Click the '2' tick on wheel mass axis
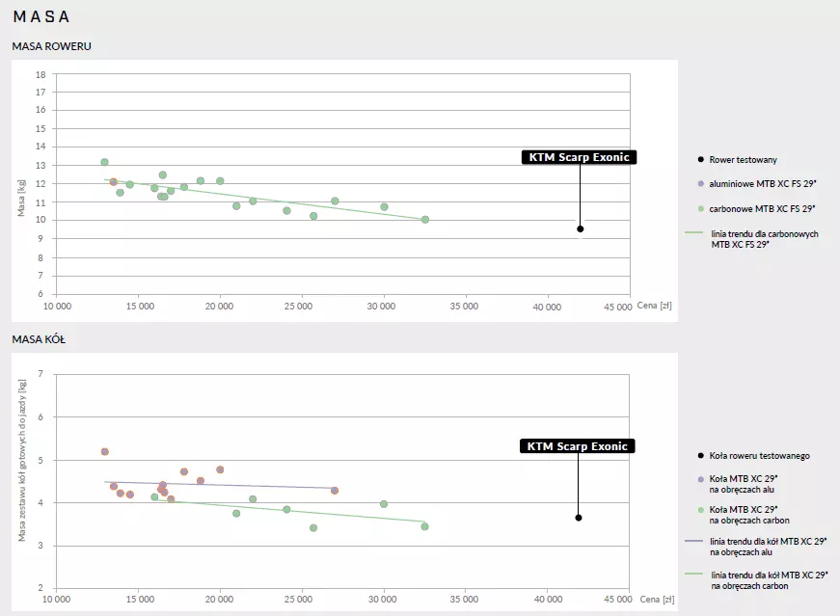840x616 pixels. click(41, 588)
